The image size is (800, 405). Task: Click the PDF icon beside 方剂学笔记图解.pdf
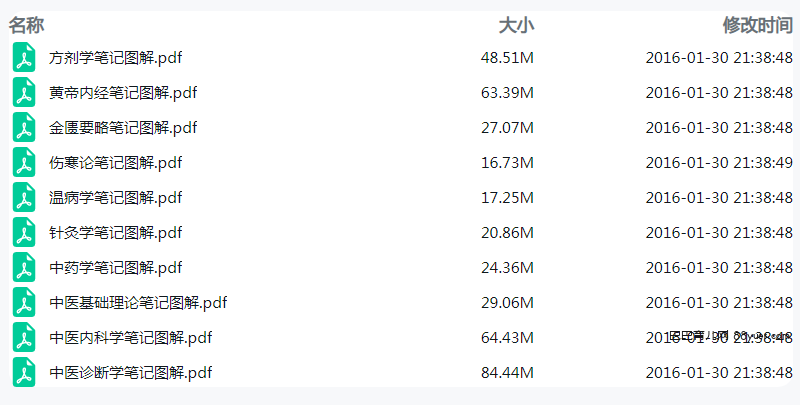pos(24,57)
